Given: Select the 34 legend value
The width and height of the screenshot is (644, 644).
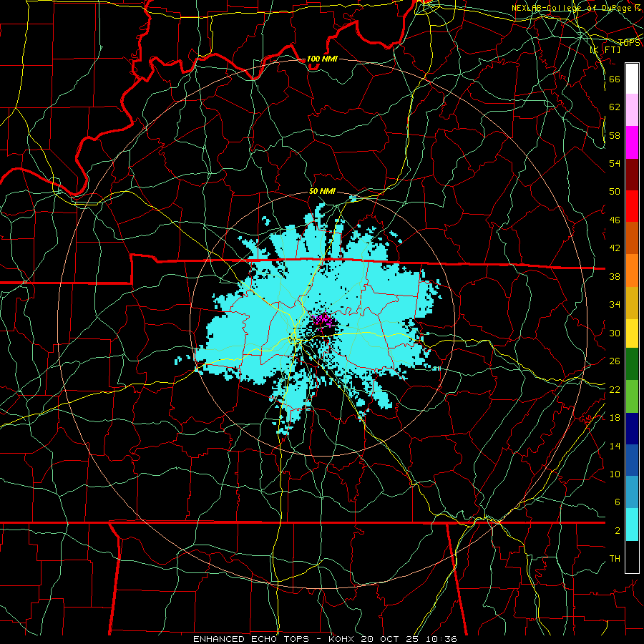Looking at the screenshot, I should point(615,305).
